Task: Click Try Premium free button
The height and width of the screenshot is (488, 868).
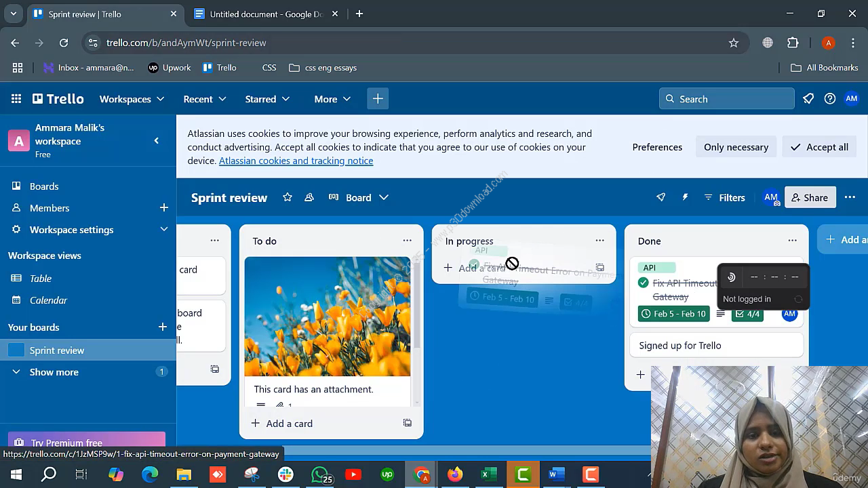Action: coord(87,442)
